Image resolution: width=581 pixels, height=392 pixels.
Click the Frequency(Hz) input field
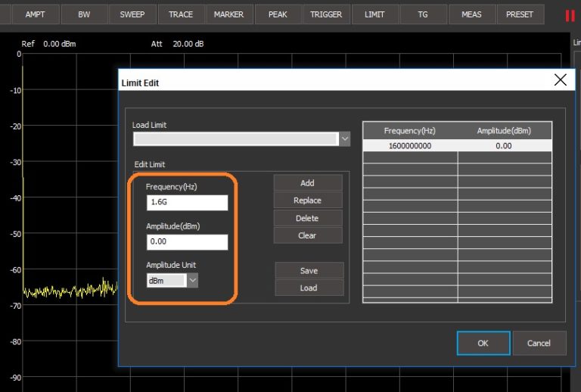pyautogui.click(x=187, y=202)
